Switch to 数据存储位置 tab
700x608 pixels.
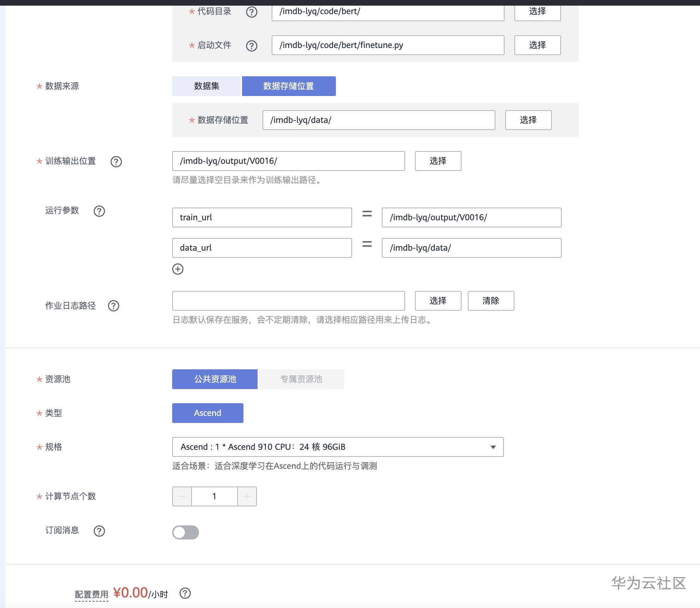[x=289, y=86]
